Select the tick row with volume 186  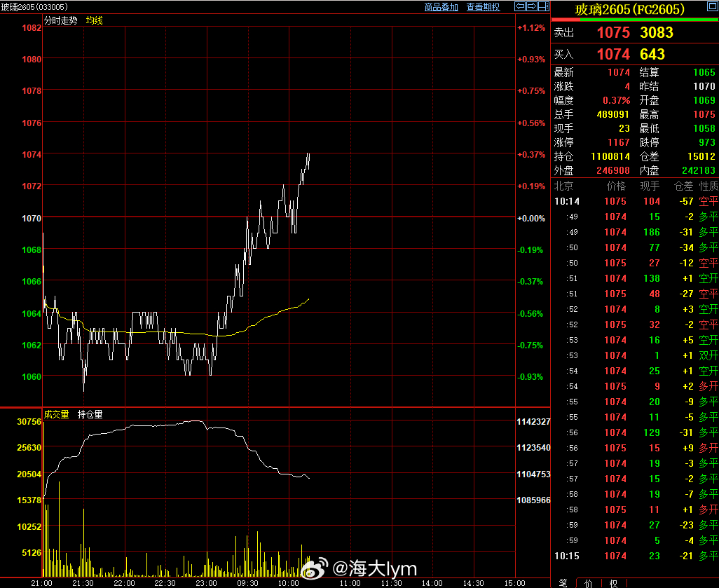pyautogui.click(x=636, y=232)
